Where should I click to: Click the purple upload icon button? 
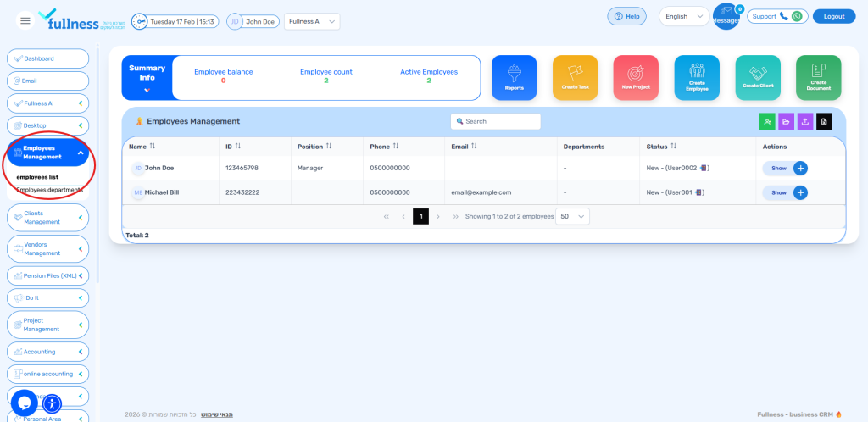coord(804,121)
